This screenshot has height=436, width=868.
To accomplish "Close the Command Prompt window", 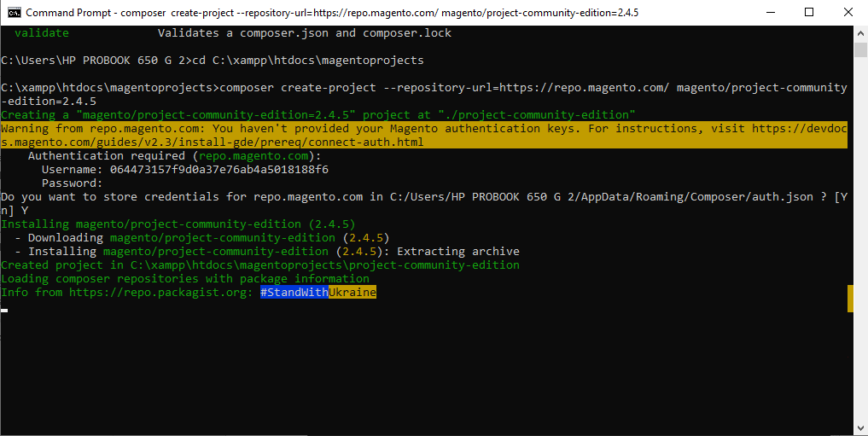I will [x=848, y=12].
